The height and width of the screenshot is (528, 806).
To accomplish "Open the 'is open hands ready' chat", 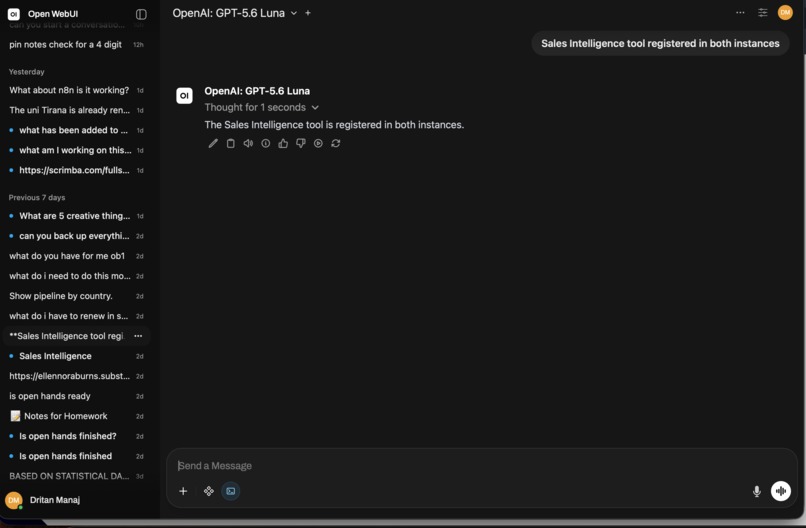I will pos(77,396).
